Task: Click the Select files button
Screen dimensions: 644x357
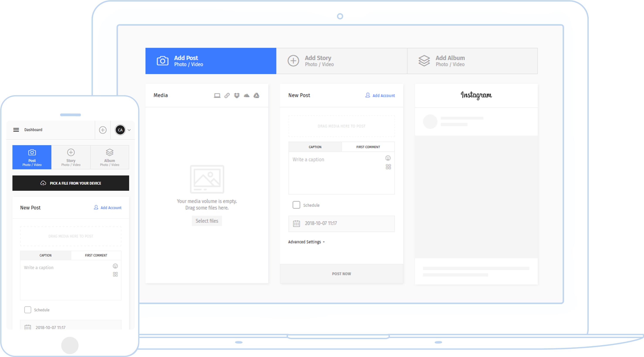Action: click(x=207, y=221)
